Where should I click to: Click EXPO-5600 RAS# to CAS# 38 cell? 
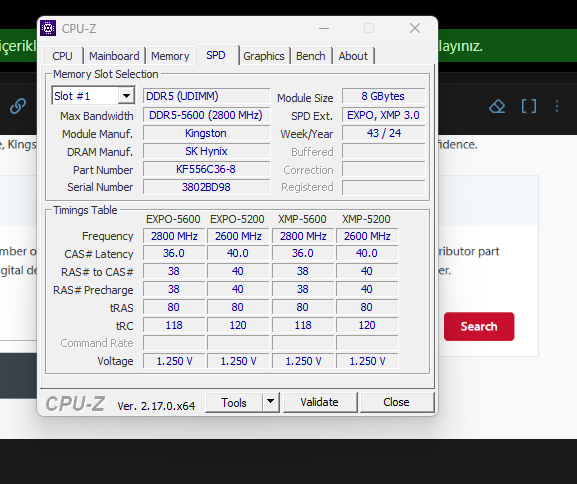pyautogui.click(x=174, y=271)
